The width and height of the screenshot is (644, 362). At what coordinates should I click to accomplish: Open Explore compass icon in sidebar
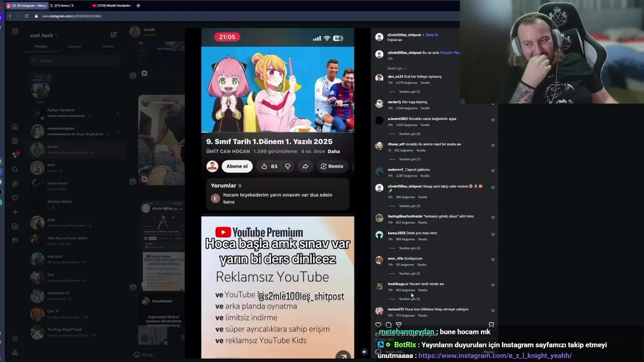pyautogui.click(x=15, y=184)
